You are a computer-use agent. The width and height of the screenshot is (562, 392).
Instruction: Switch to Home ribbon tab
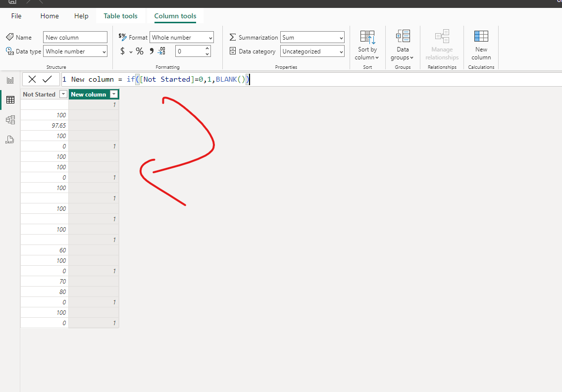(x=50, y=16)
